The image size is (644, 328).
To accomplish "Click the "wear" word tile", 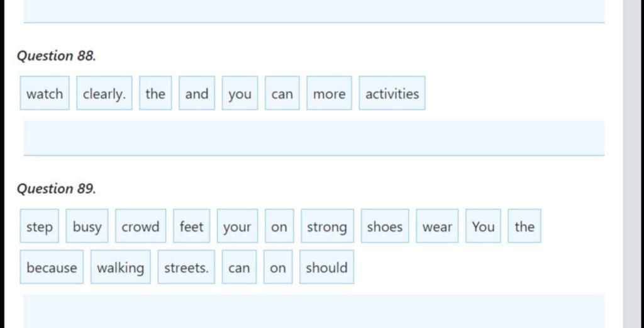I will [437, 227].
